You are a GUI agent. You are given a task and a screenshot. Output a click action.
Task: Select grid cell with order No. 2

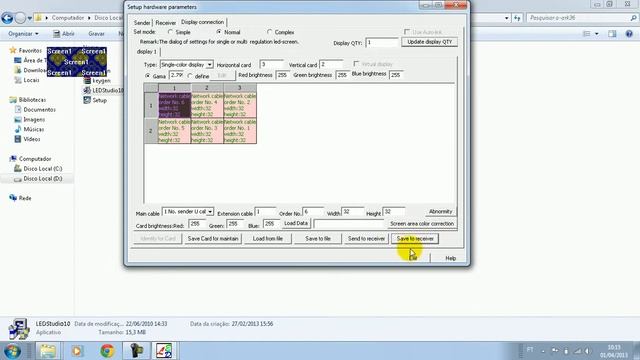(240, 105)
